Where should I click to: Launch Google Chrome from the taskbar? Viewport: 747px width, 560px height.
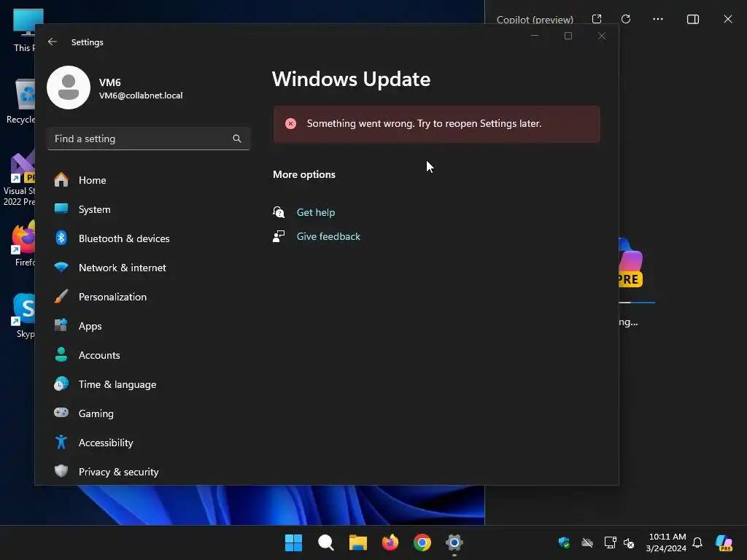(x=422, y=542)
